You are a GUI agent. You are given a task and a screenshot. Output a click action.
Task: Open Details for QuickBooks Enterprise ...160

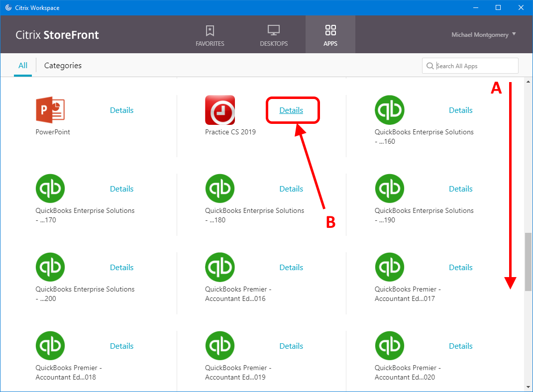point(461,110)
